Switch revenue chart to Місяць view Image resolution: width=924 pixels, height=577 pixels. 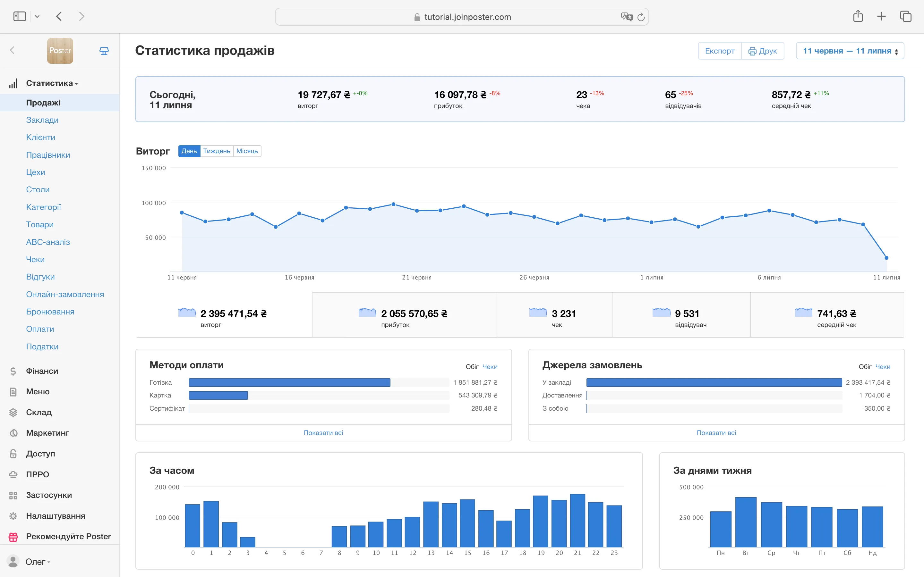247,151
